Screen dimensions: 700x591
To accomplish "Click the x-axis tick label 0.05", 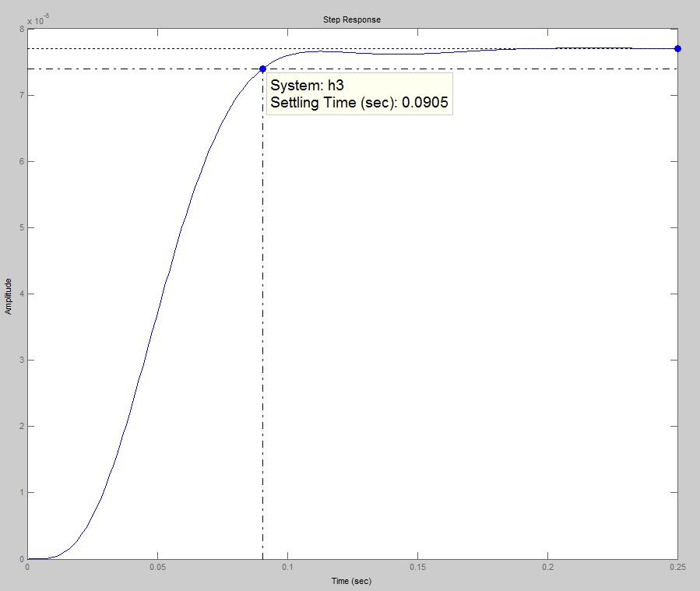I will tap(157, 567).
